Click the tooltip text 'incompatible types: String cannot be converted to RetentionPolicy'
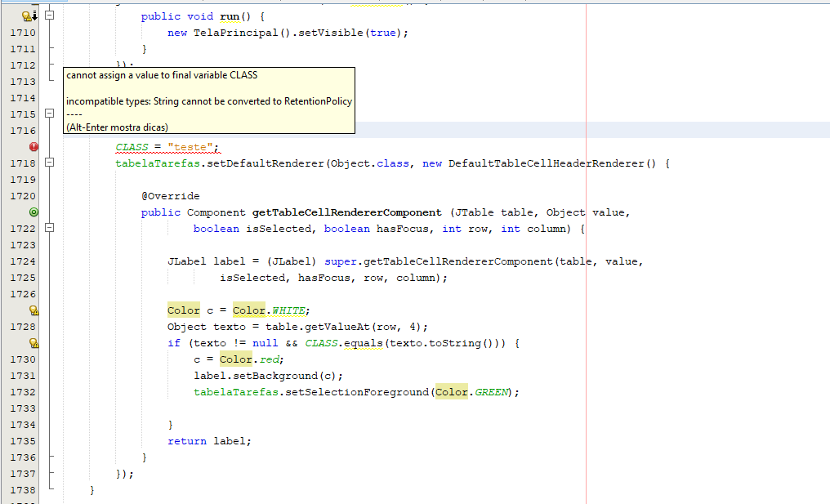This screenshot has width=830, height=504. click(x=209, y=101)
